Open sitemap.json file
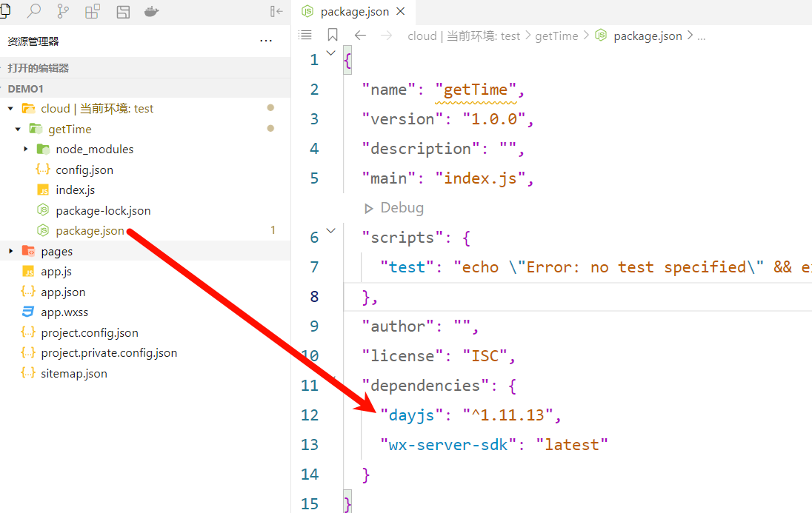The image size is (812, 513). pos(74,373)
